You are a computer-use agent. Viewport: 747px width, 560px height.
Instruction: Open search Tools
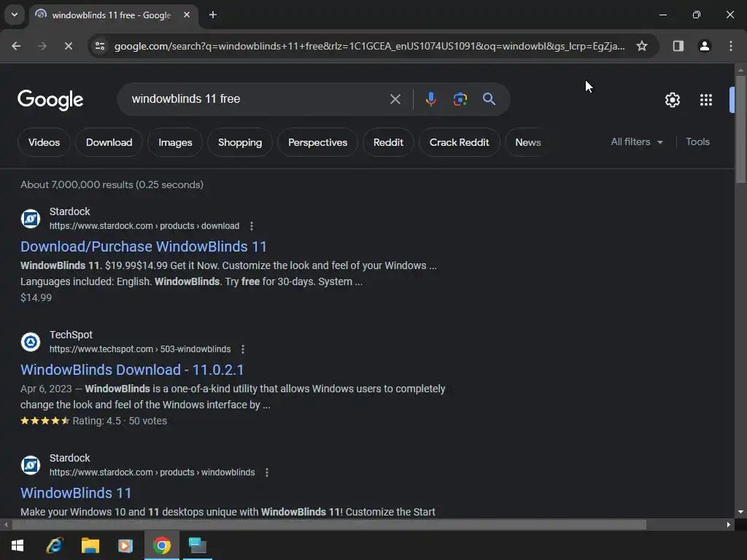[x=697, y=142]
